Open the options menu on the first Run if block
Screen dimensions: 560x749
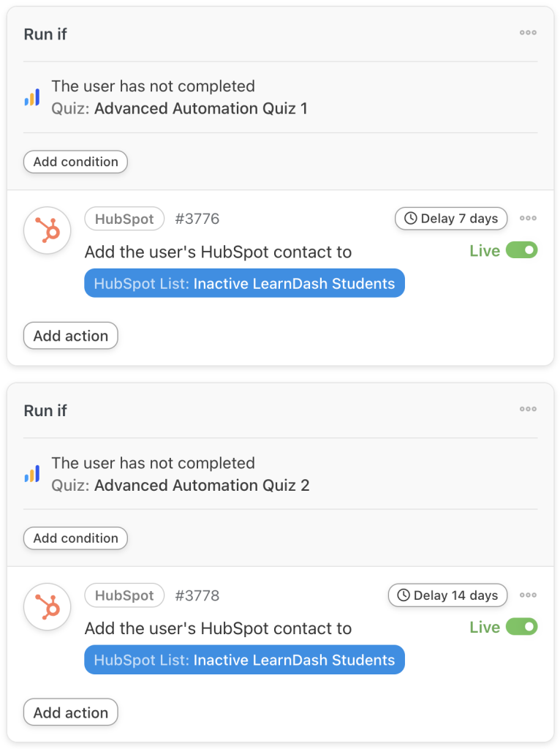pyautogui.click(x=528, y=33)
